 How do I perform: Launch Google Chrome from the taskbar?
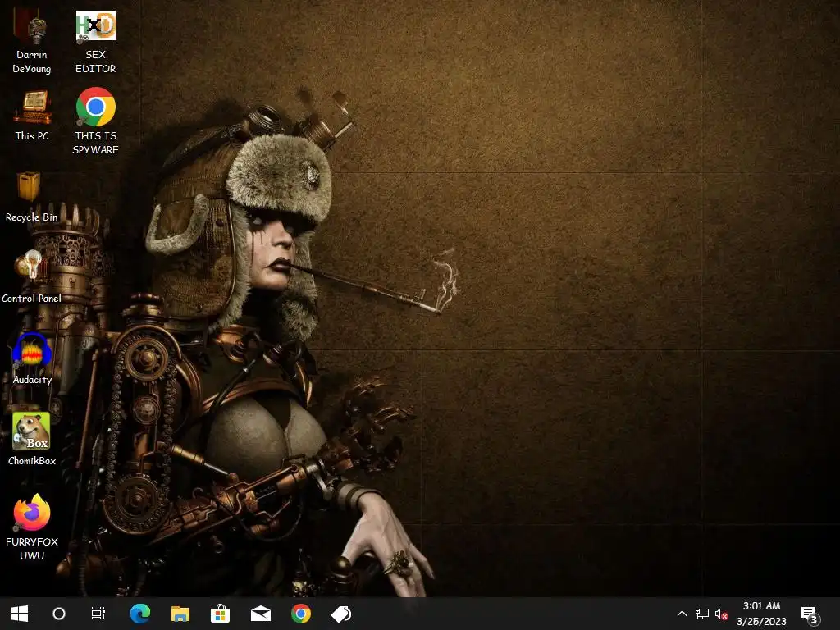pyautogui.click(x=300, y=614)
